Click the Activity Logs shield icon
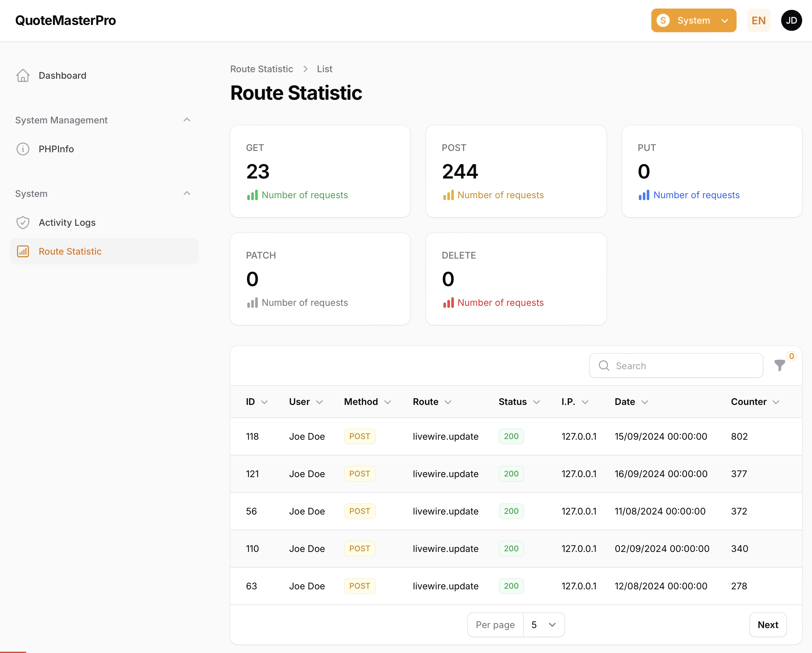Viewport: 812px width, 653px height. click(23, 222)
